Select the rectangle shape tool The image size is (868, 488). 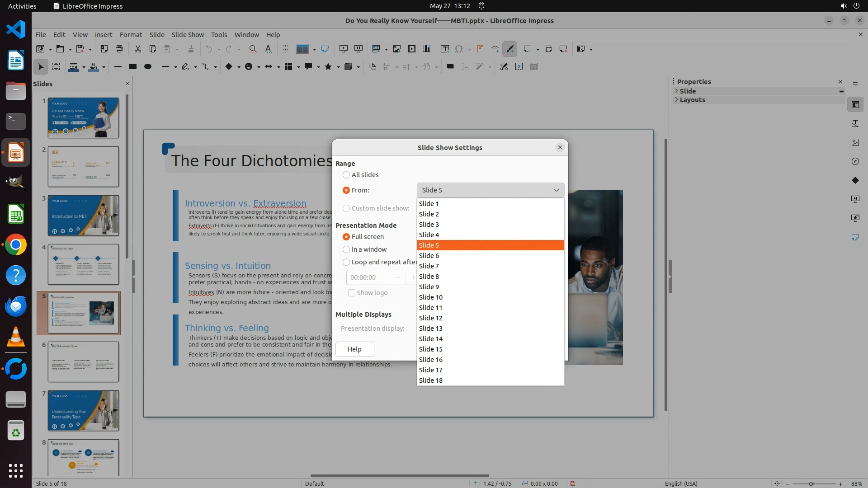(133, 67)
